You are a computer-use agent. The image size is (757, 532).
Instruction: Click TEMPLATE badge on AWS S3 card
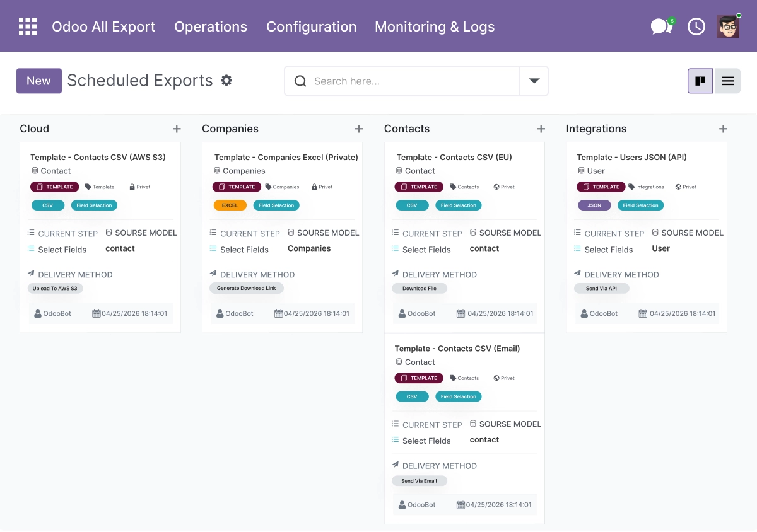pyautogui.click(x=55, y=187)
